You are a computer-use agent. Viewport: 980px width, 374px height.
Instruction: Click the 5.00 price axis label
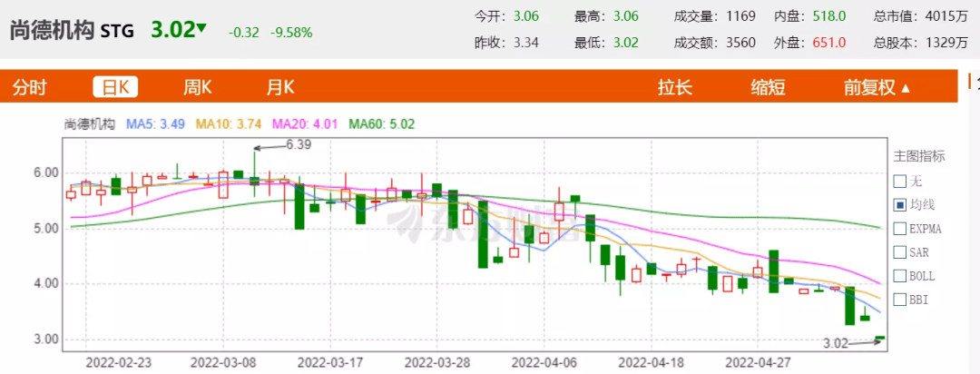tap(45, 228)
